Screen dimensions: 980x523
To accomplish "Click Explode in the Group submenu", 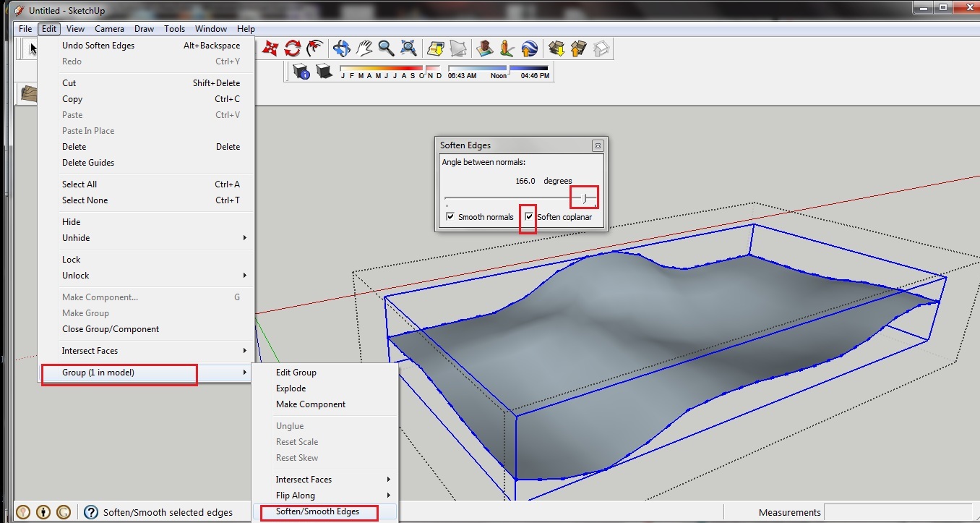I will [291, 388].
